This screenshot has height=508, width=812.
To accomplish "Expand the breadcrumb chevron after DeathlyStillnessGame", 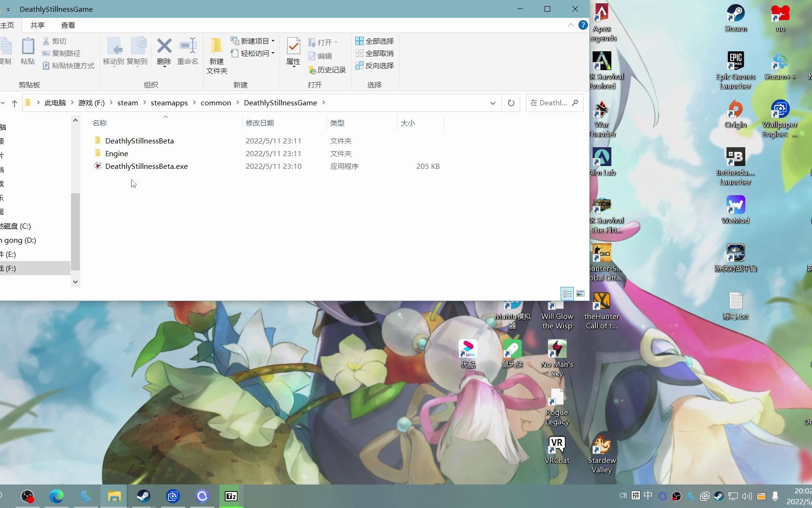I will (323, 103).
